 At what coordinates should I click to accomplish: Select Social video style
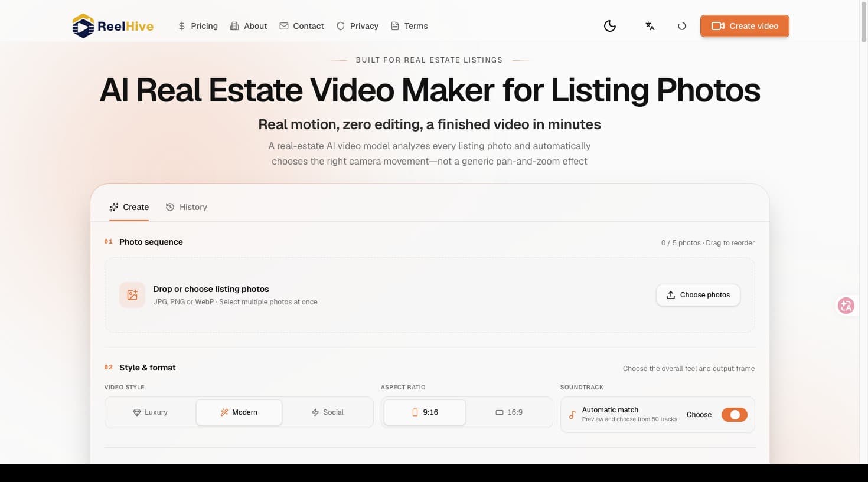pyautogui.click(x=328, y=412)
